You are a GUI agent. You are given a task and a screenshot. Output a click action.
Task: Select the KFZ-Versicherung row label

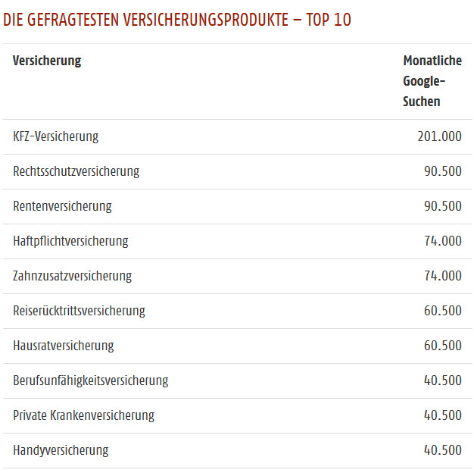coord(56,136)
